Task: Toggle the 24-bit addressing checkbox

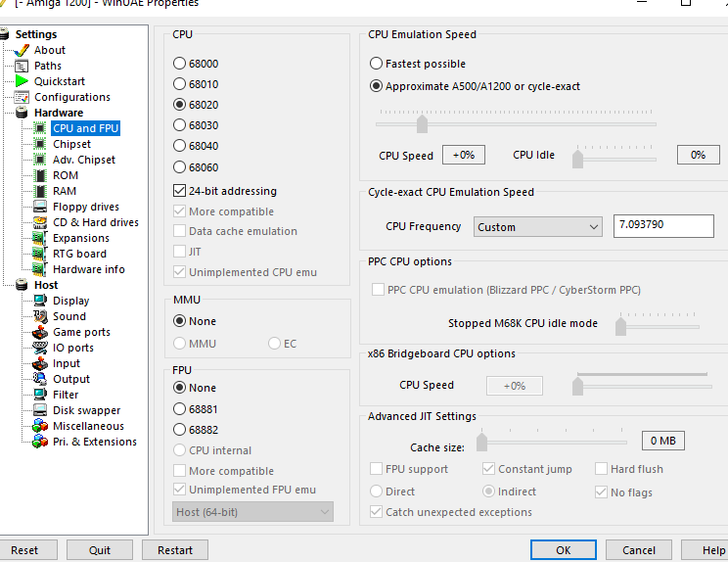Action: (x=179, y=191)
